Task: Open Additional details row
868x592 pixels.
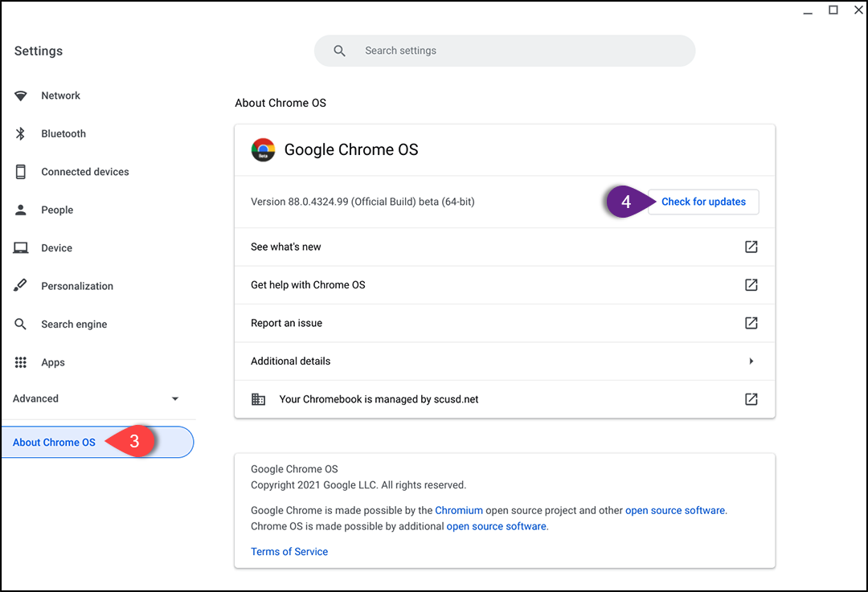Action: coord(504,361)
